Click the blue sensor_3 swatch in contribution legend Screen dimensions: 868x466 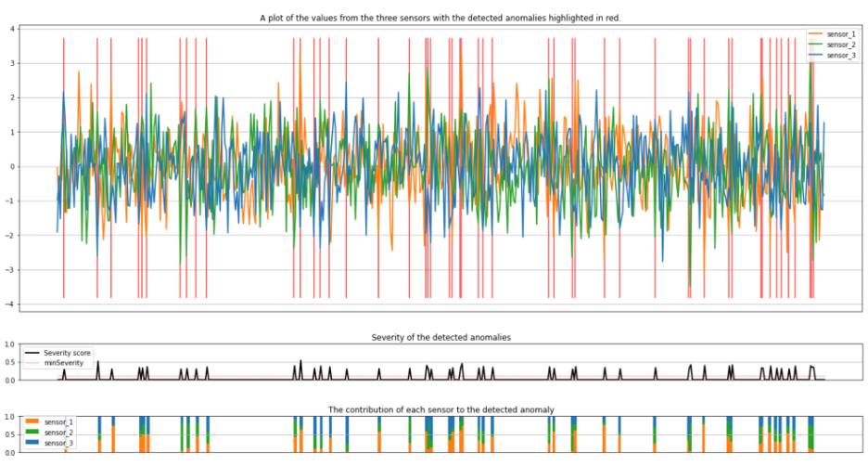(32, 444)
